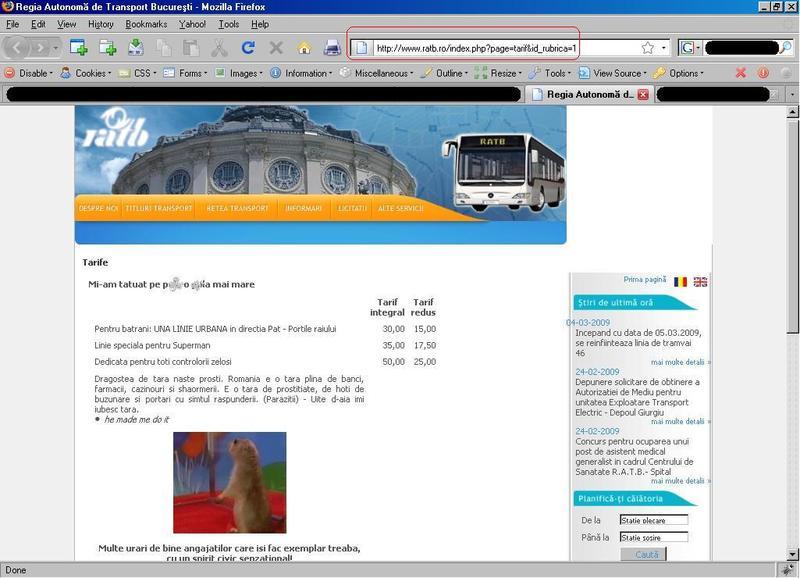Screen dimensions: 800x578
Task: Open the Outline developer menu
Action: (444, 73)
